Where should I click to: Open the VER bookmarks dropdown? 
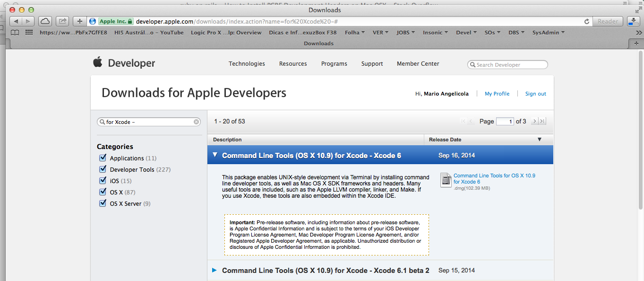point(380,33)
